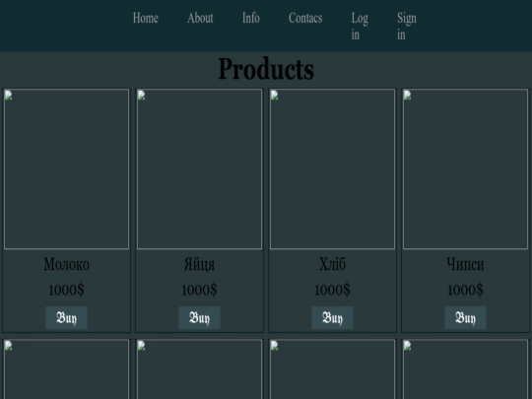Buy the Молоко product
The height and width of the screenshot is (399, 532).
pos(67,318)
